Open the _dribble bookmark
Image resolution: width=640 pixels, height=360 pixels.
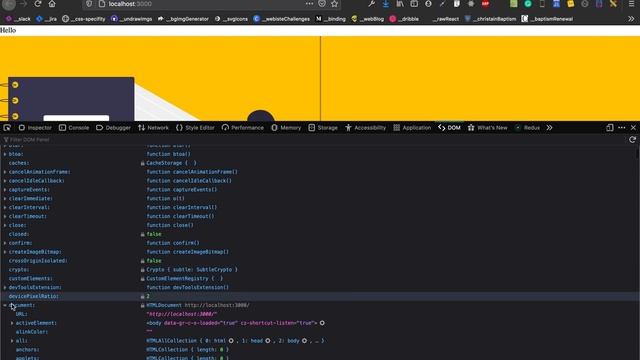[404, 19]
